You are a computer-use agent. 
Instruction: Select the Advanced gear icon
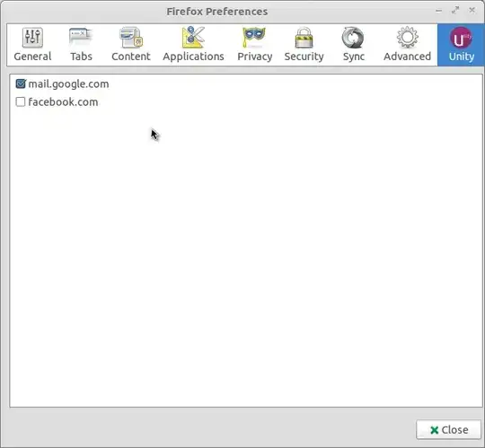point(407,37)
